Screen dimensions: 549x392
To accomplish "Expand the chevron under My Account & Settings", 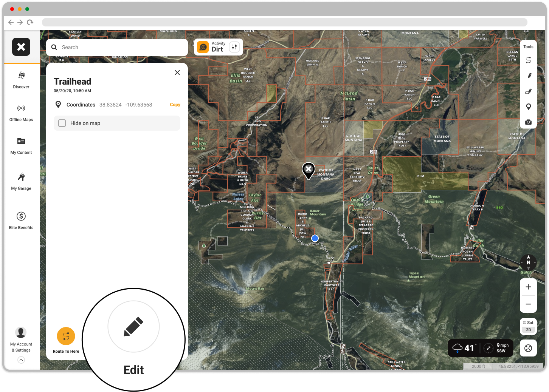I will coord(21,360).
